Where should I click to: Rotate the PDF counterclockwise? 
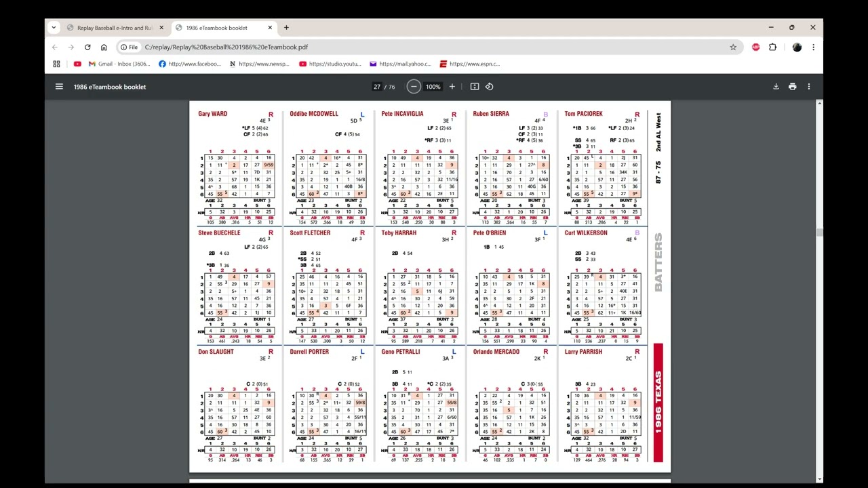tap(489, 87)
